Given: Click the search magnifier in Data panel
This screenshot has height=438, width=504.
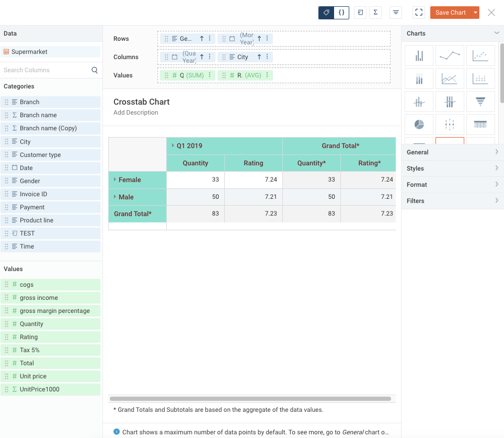Looking at the screenshot, I should tap(95, 70).
